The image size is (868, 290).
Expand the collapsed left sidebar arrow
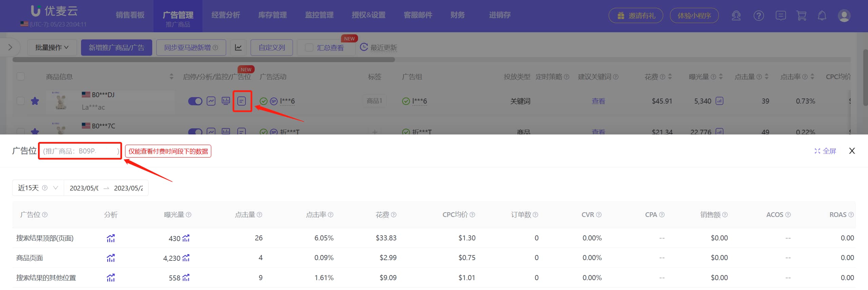[10, 47]
